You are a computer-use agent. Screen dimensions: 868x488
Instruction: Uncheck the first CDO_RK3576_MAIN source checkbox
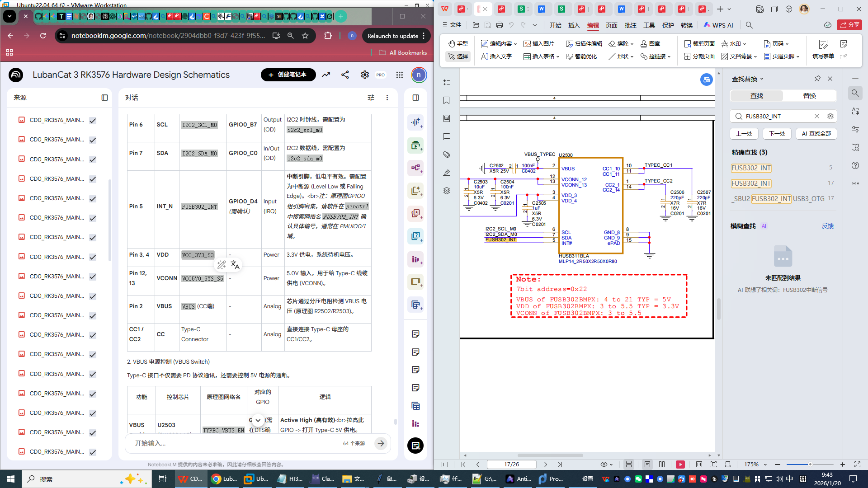[93, 121]
